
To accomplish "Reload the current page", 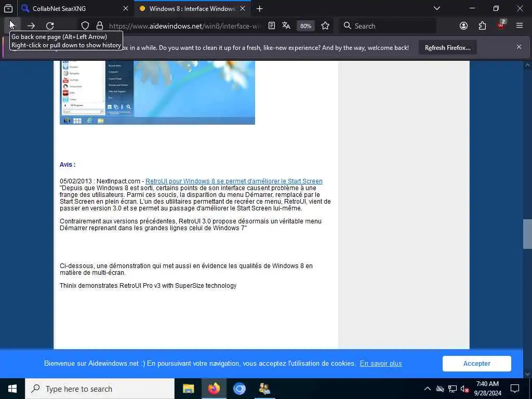I will coord(50,26).
